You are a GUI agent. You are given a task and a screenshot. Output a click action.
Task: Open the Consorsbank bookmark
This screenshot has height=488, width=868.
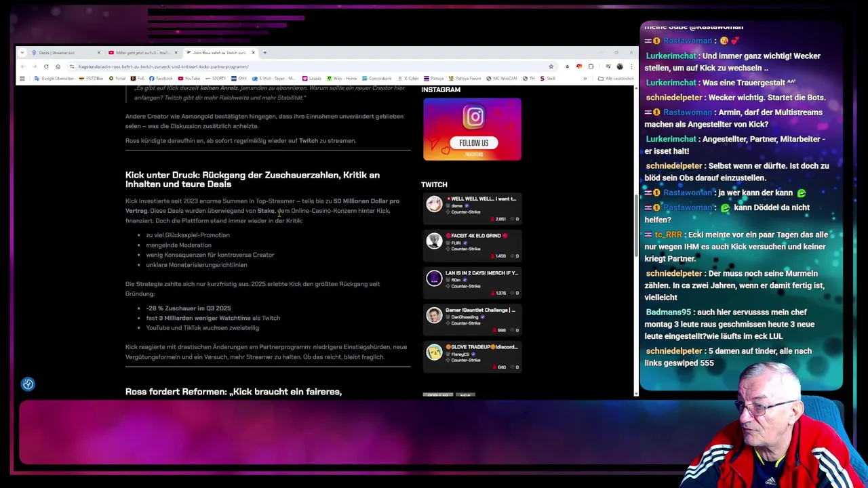[377, 79]
